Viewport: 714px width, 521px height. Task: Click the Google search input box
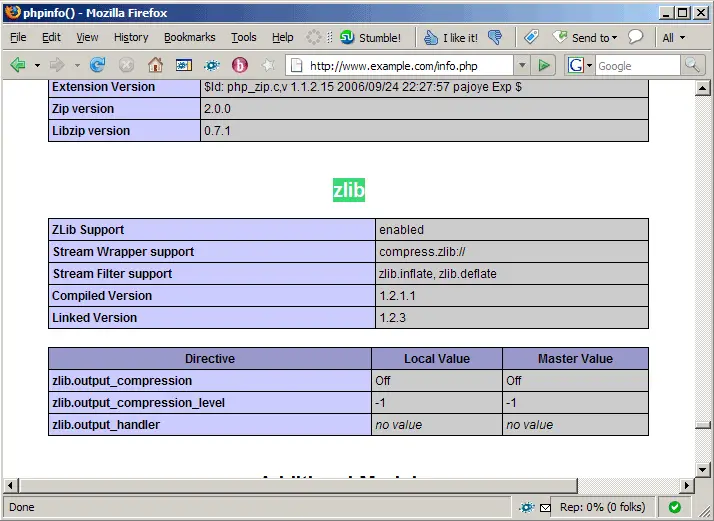coord(638,66)
